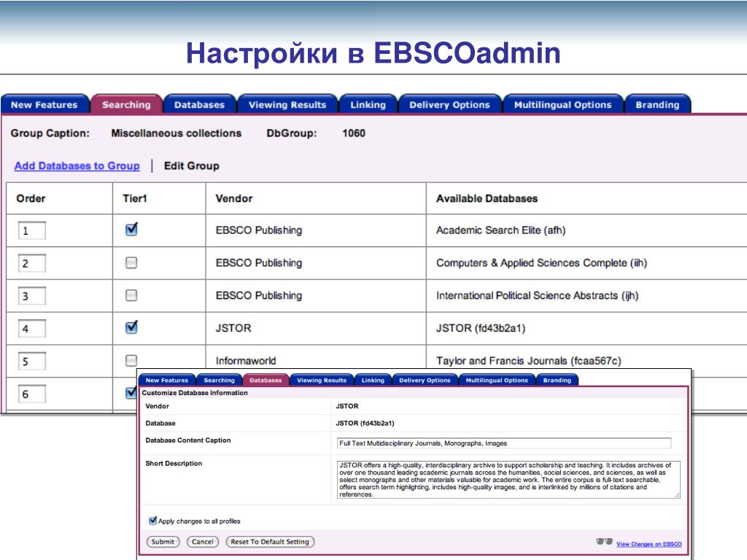The image size is (747, 560).
Task: Check Tier1 for International Political Science Abstracts
Action: (x=131, y=295)
